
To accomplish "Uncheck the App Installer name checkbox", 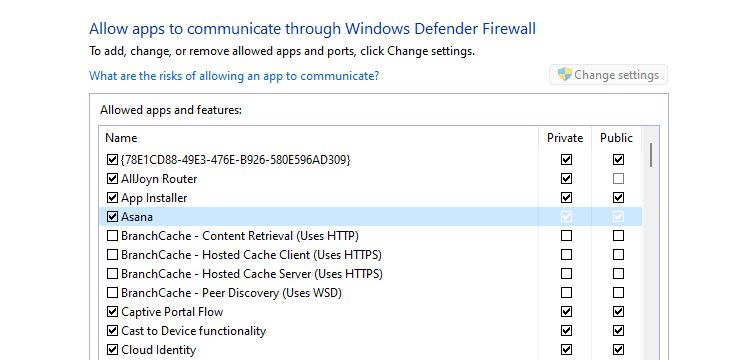I will click(112, 197).
